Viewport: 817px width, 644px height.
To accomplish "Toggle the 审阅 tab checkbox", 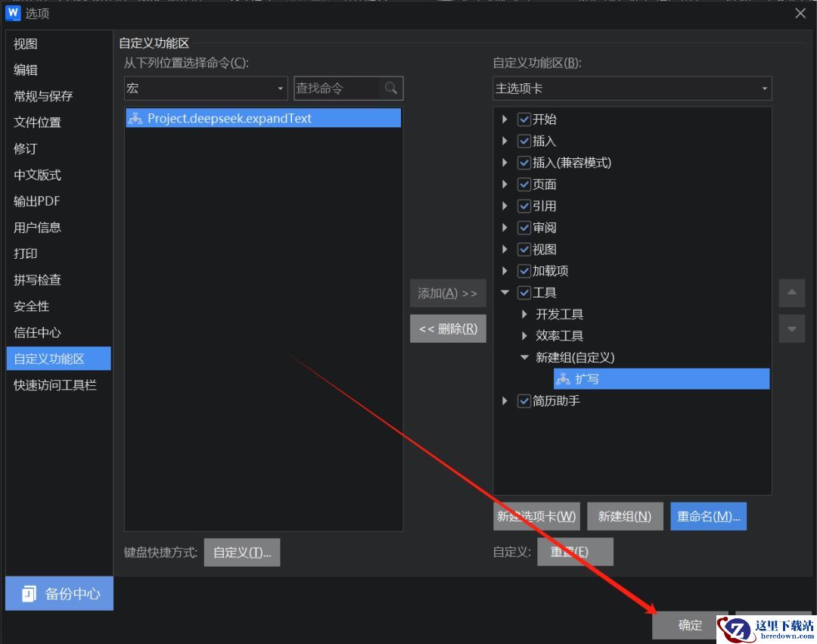I will [x=523, y=228].
